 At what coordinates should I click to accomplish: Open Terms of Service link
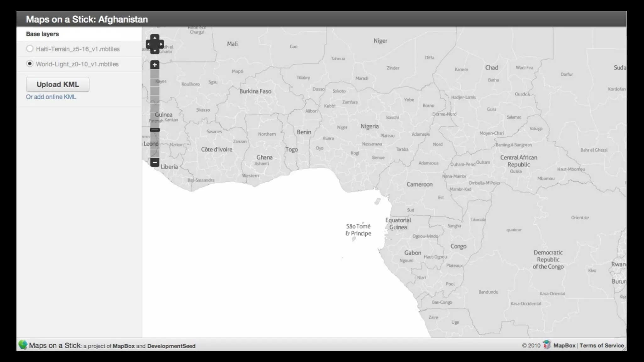[602, 345]
